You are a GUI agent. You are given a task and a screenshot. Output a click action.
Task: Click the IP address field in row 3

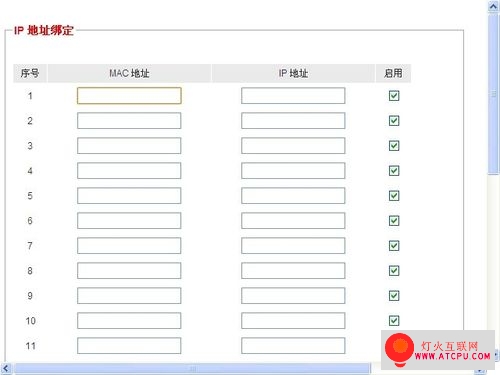click(x=293, y=146)
